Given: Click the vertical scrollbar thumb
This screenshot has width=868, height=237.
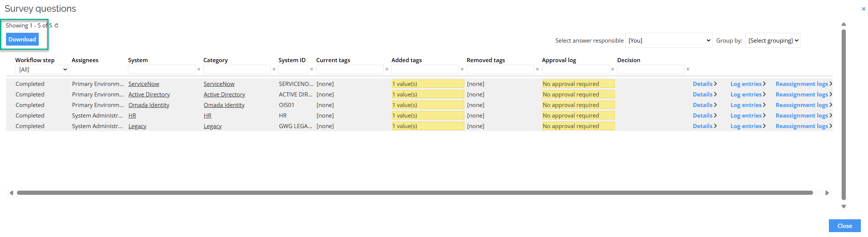Looking at the screenshot, I should click(x=844, y=115).
